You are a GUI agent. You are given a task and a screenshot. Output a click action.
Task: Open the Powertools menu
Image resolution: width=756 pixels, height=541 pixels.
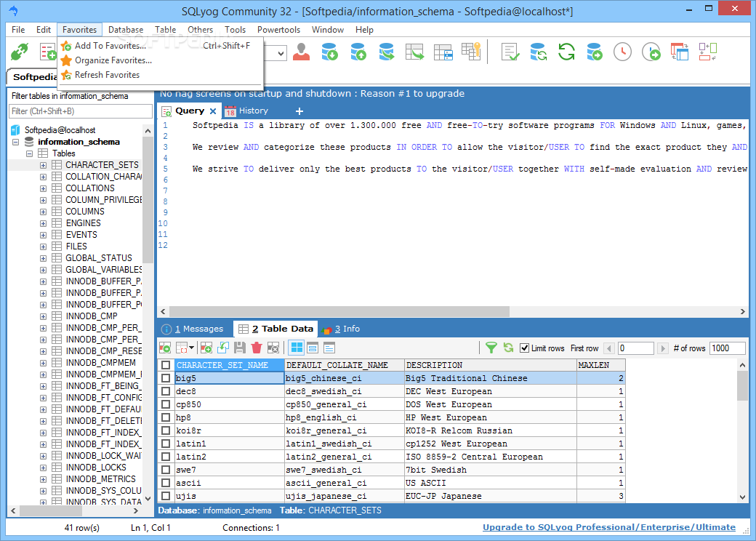[x=278, y=30]
